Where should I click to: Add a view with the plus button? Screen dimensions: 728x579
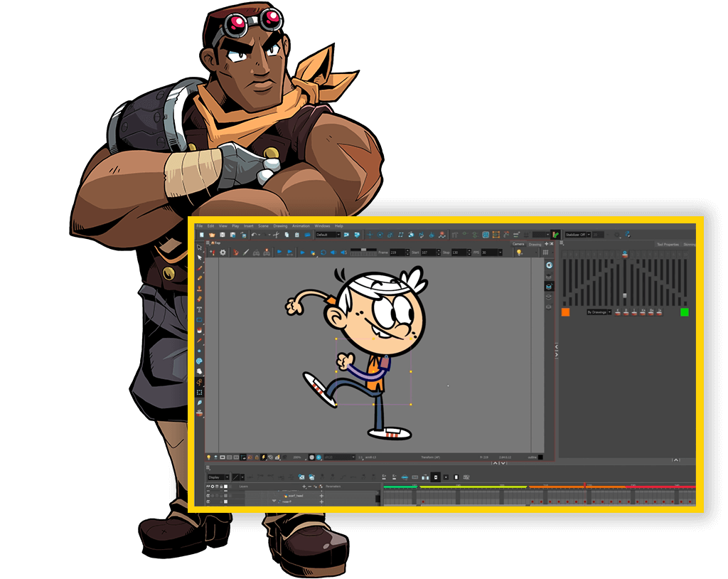click(x=547, y=244)
